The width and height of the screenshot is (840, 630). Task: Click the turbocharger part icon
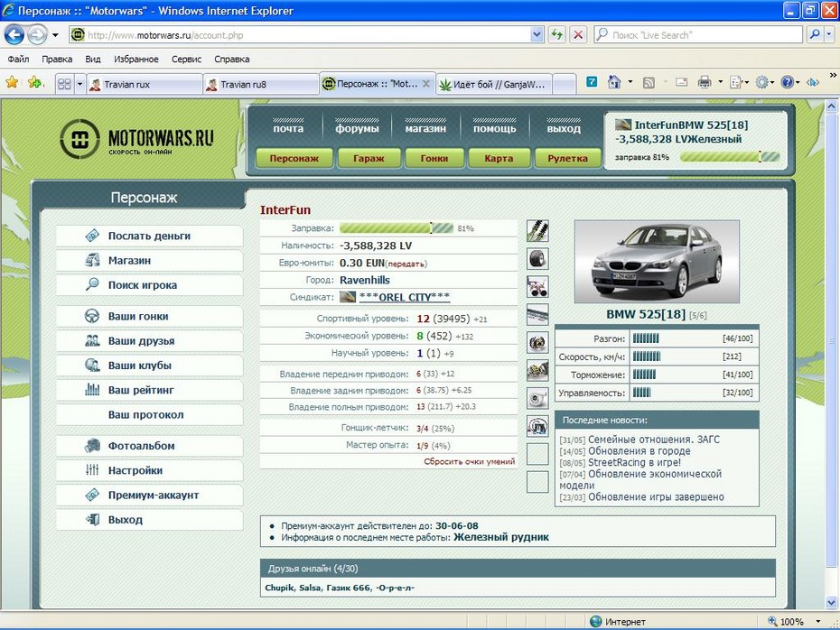537,398
